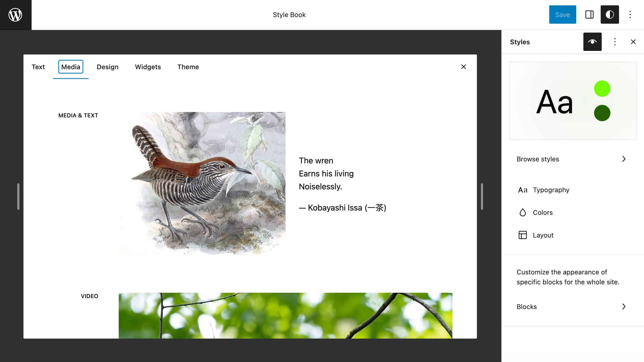Click the split-screen view icon in toolbar
The width and height of the screenshot is (644, 362).
(x=589, y=15)
